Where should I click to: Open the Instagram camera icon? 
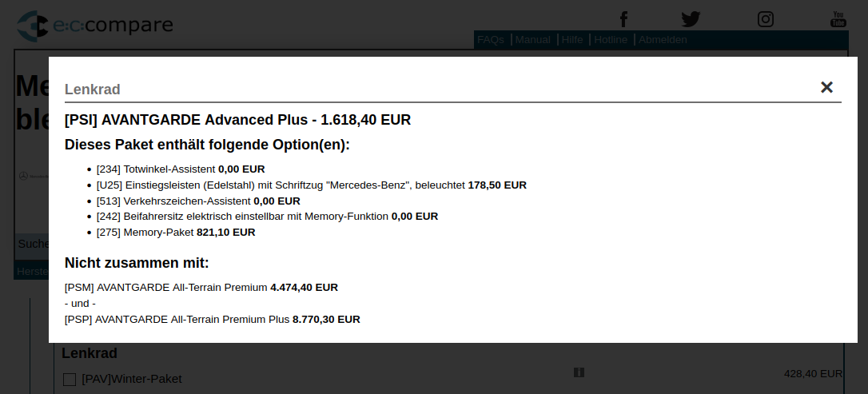765,19
